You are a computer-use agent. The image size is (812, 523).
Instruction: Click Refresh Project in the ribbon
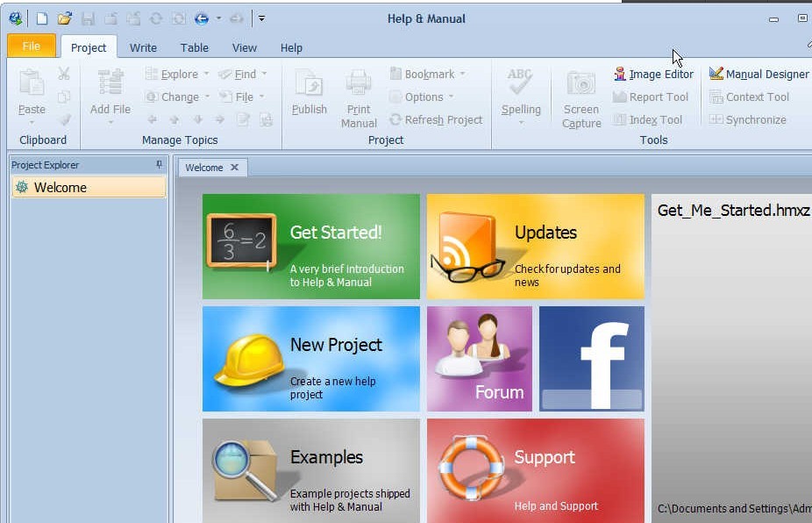click(x=436, y=119)
